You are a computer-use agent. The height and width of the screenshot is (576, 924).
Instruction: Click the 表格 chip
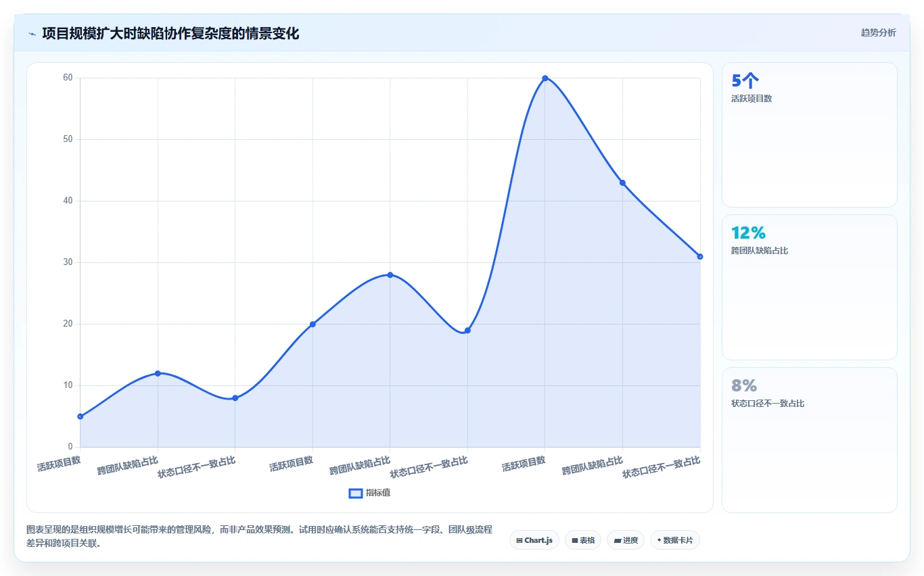pos(583,540)
